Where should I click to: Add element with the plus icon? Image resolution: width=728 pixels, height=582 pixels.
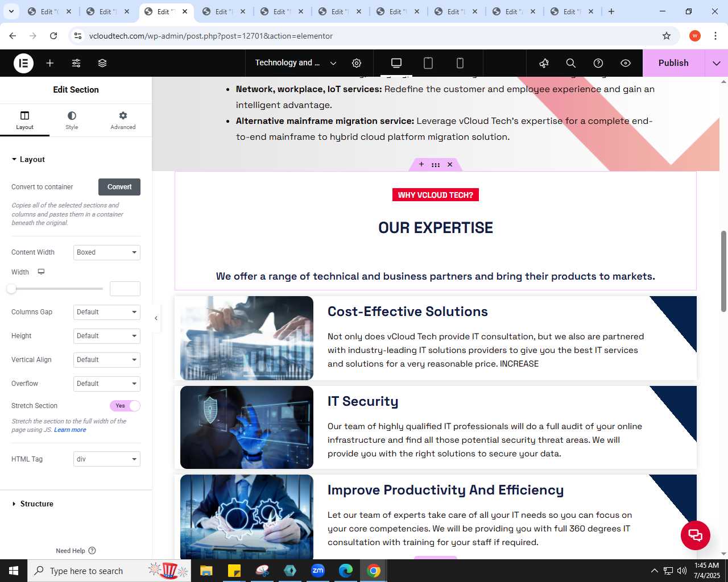pyautogui.click(x=50, y=63)
